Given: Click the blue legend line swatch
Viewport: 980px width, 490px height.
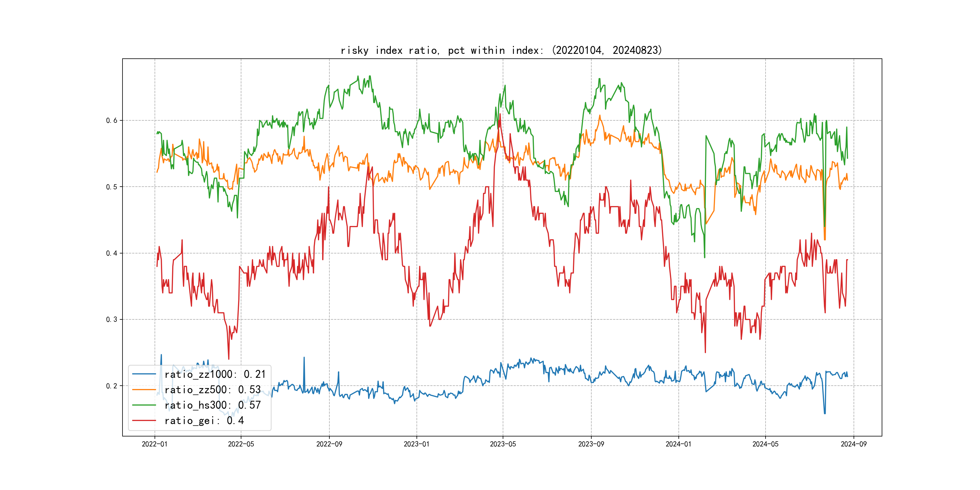Looking at the screenshot, I should tap(144, 374).
